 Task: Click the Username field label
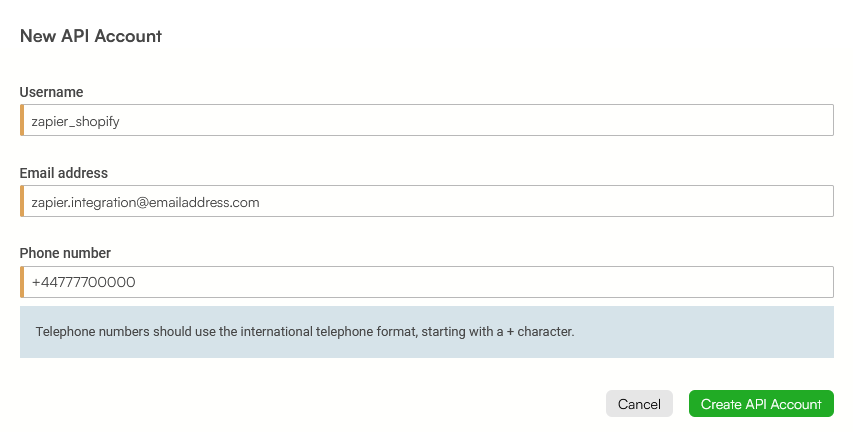coord(51,92)
